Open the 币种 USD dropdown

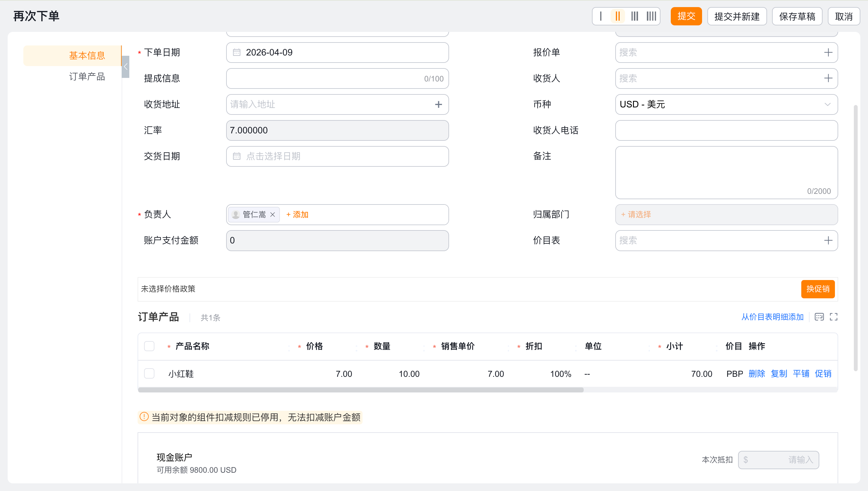(726, 104)
